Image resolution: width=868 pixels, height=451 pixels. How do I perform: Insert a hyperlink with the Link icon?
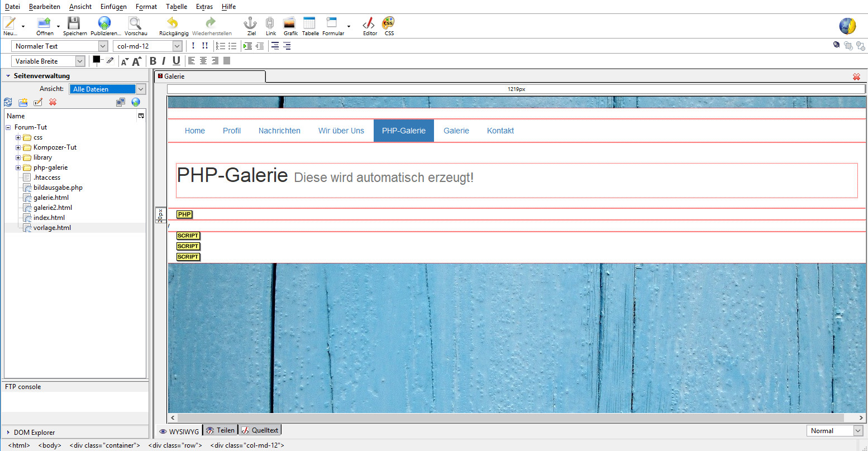270,23
